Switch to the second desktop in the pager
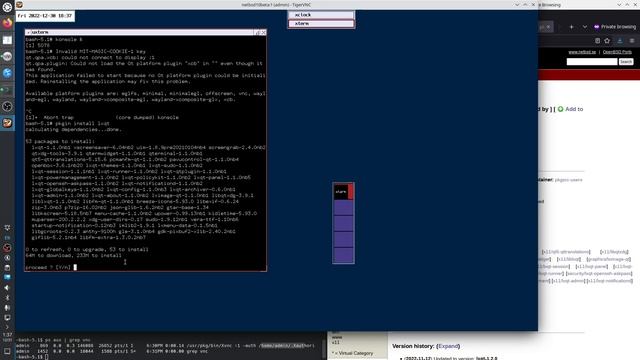 343,208
